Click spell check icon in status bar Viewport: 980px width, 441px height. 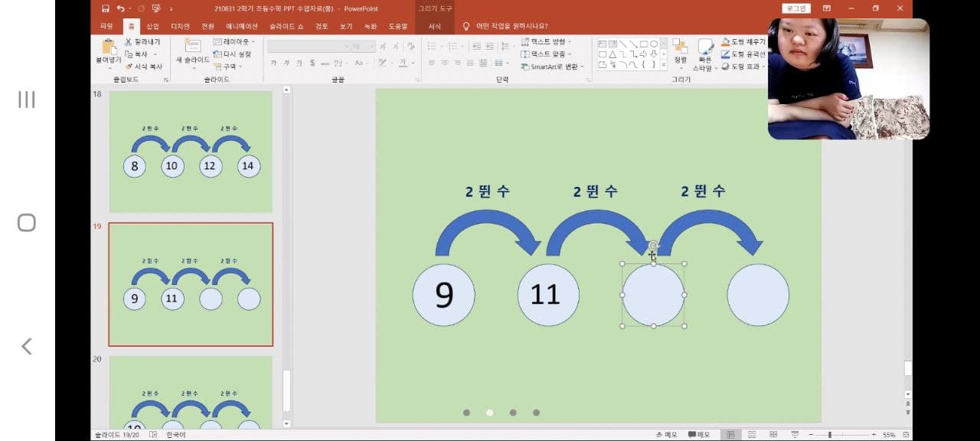[153, 434]
